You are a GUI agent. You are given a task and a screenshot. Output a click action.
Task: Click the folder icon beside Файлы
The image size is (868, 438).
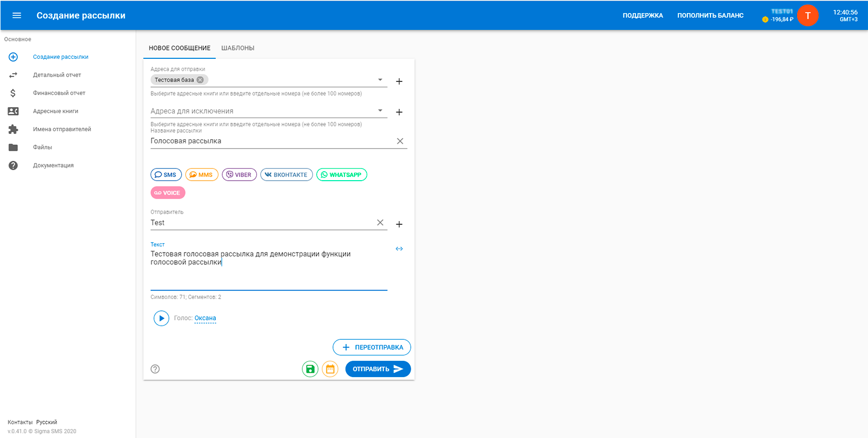[x=13, y=148]
